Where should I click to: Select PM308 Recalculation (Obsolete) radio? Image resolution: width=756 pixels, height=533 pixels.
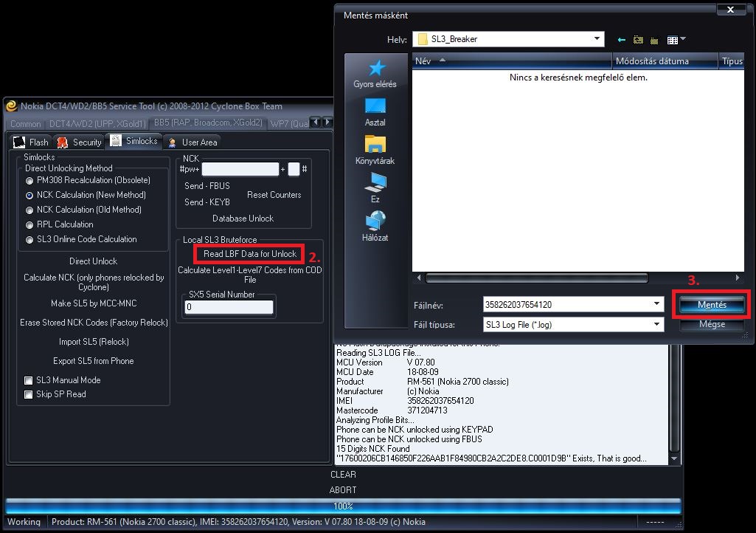pos(30,181)
